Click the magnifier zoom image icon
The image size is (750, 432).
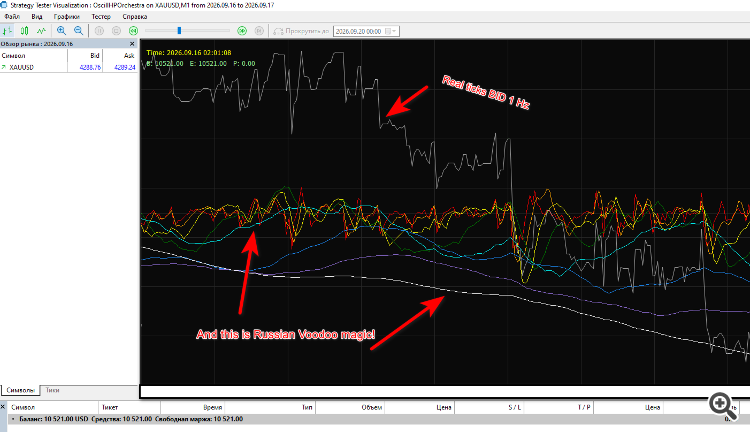click(x=723, y=406)
